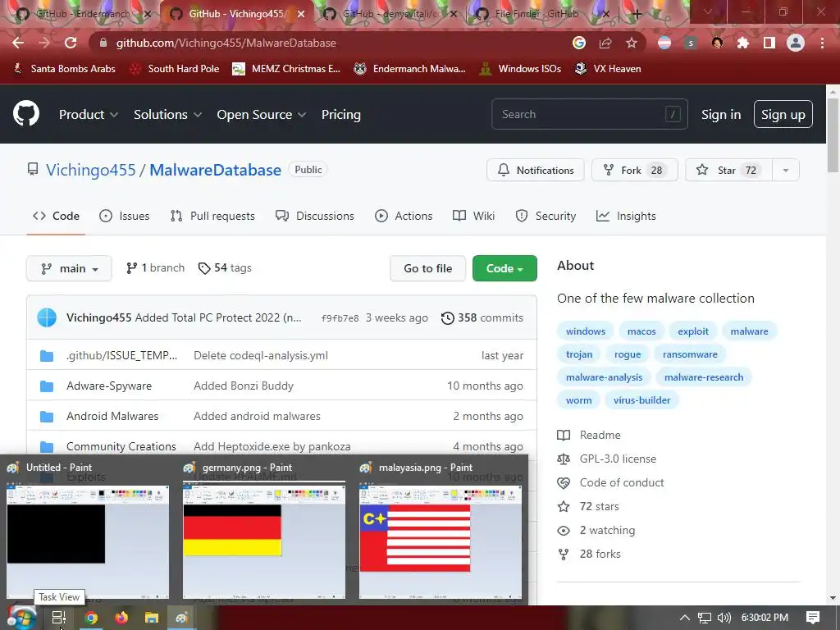Open the 358 commits link
Image resolution: width=840 pixels, height=630 pixels.
[x=482, y=317]
